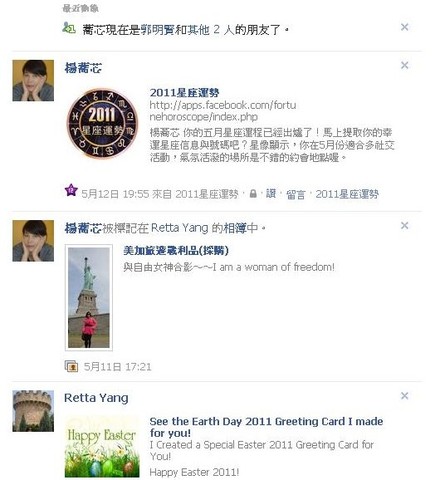The width and height of the screenshot is (440, 480).
Task: Hide Retta Yang's greeting card post
Action: click(404, 396)
